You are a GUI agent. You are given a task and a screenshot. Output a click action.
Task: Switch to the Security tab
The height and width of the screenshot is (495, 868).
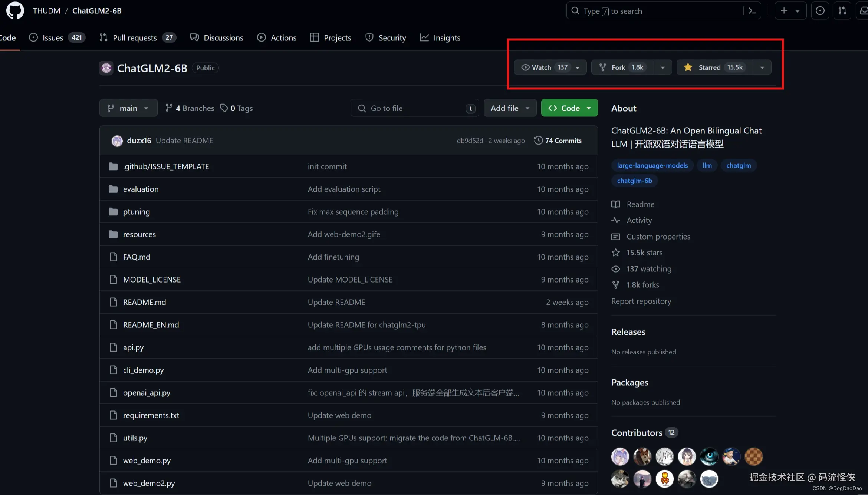coord(385,37)
